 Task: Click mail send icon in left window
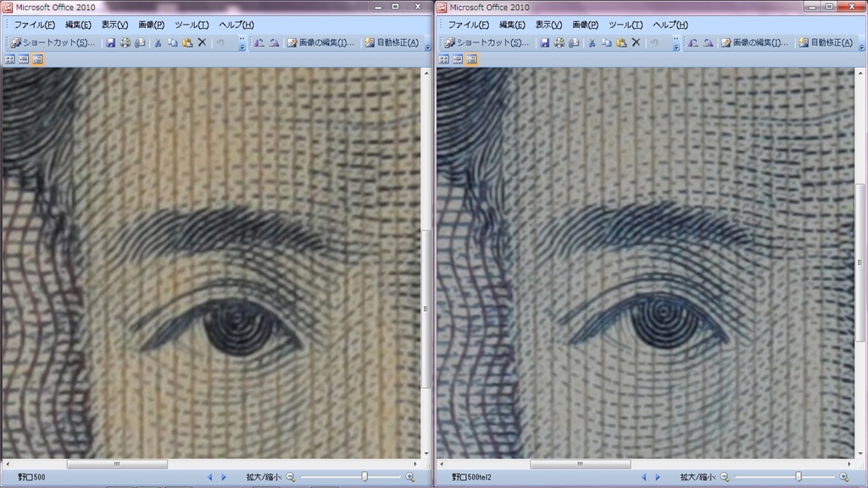click(140, 42)
